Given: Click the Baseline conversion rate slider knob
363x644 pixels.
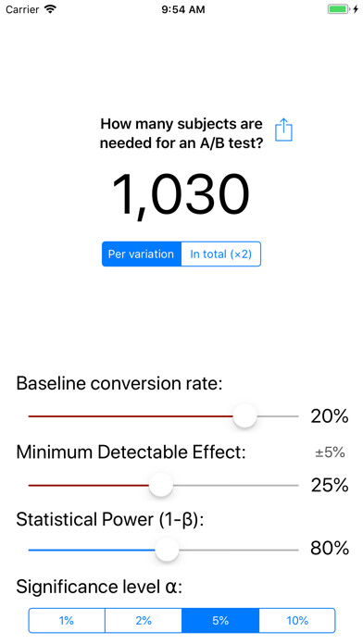Looking at the screenshot, I should click(245, 415).
